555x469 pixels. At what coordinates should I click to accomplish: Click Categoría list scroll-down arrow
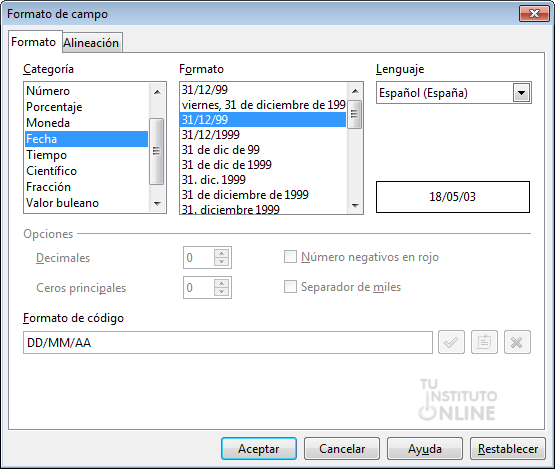[x=157, y=204]
